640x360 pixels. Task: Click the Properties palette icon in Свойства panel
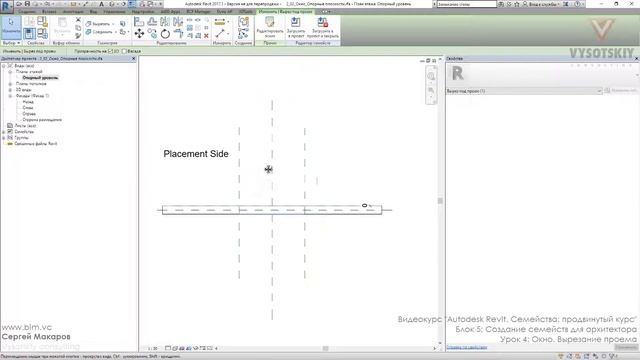point(29,33)
